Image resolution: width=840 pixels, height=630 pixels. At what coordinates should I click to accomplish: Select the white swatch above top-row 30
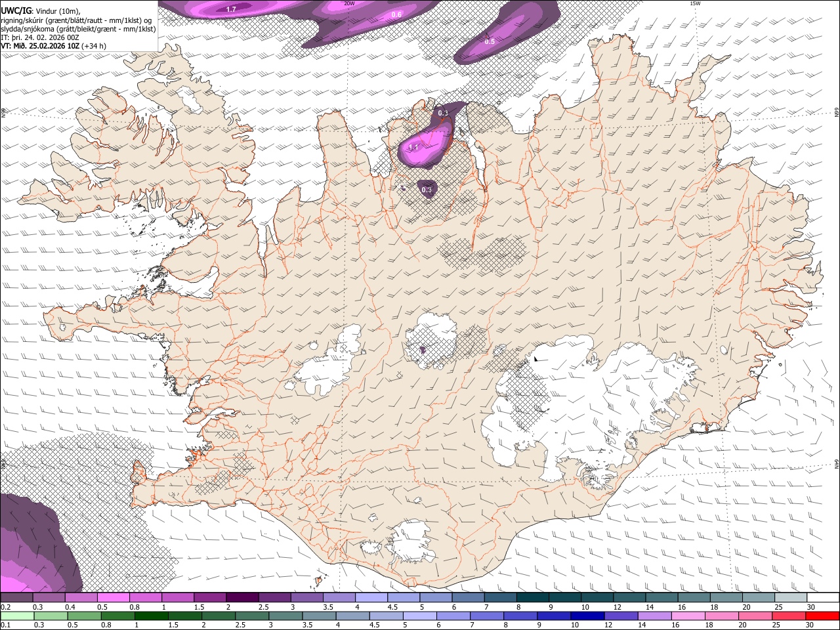[x=823, y=597]
